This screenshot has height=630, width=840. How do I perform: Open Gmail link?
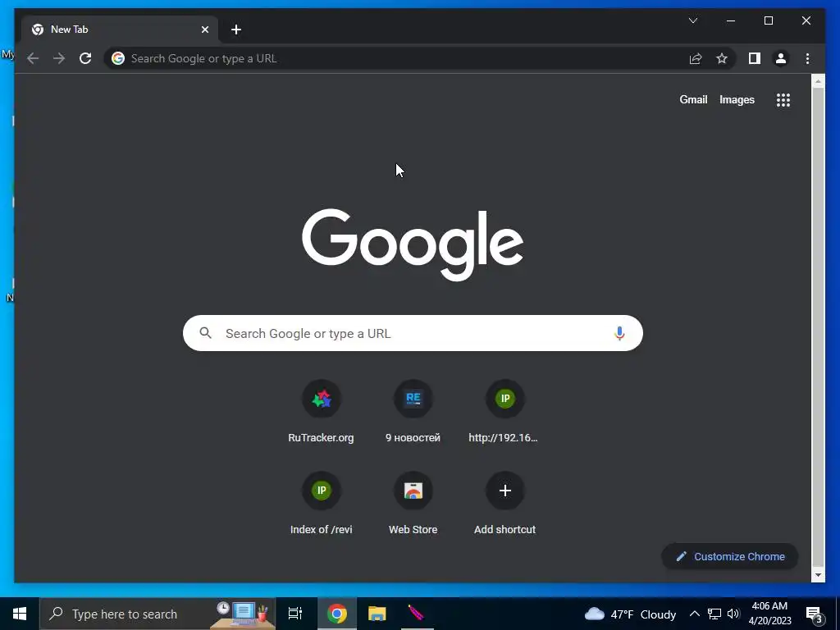click(693, 99)
